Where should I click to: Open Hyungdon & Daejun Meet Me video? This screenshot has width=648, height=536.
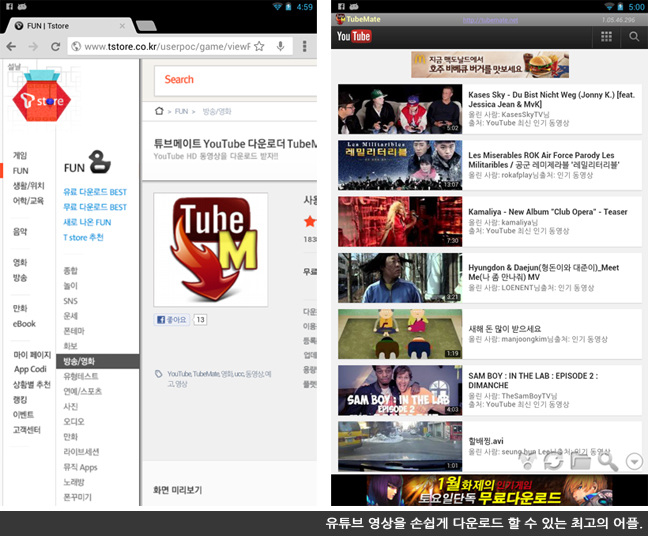pos(490,278)
